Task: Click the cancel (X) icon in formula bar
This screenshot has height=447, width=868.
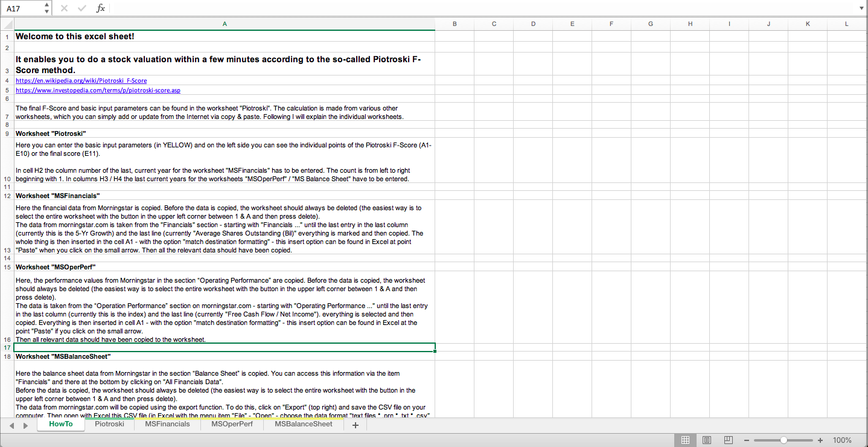Action: tap(65, 8)
